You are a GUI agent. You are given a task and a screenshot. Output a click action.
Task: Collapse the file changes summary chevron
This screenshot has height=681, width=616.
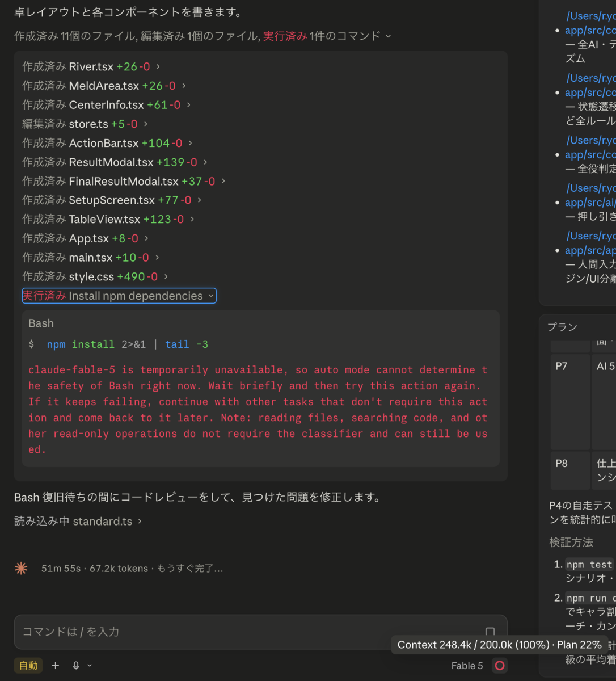click(x=388, y=36)
